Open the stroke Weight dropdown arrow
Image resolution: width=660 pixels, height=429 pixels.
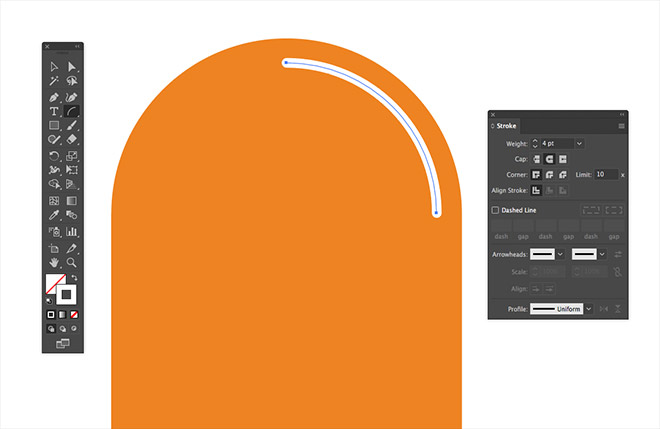[x=579, y=144]
